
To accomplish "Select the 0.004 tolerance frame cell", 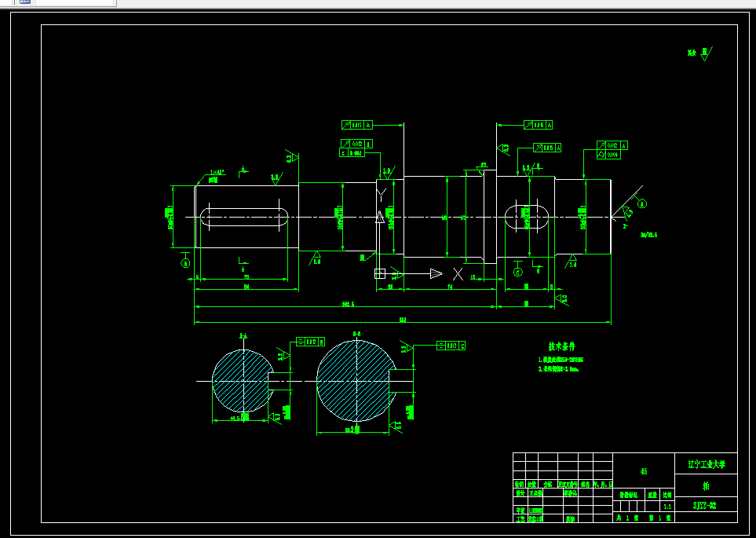I will 612,155.
